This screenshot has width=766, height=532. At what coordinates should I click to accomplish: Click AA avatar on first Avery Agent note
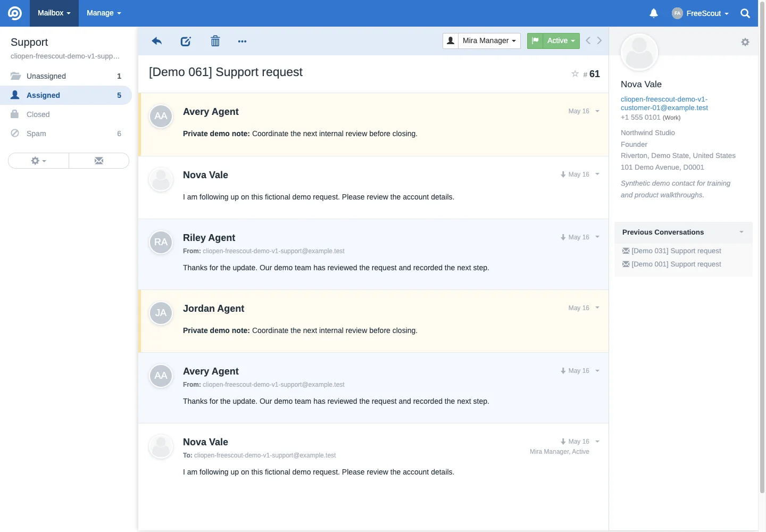point(161,117)
